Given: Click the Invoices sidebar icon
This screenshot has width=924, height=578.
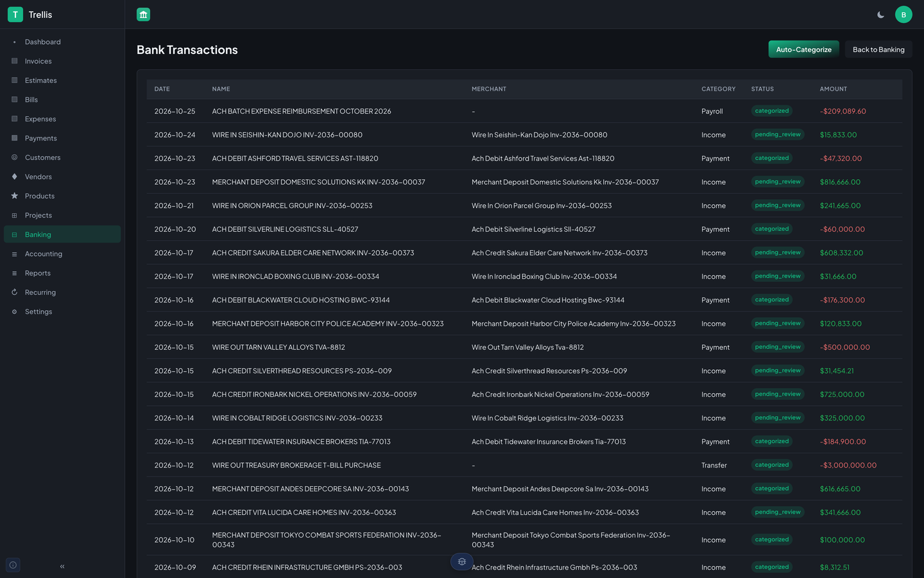Looking at the screenshot, I should coord(15,61).
